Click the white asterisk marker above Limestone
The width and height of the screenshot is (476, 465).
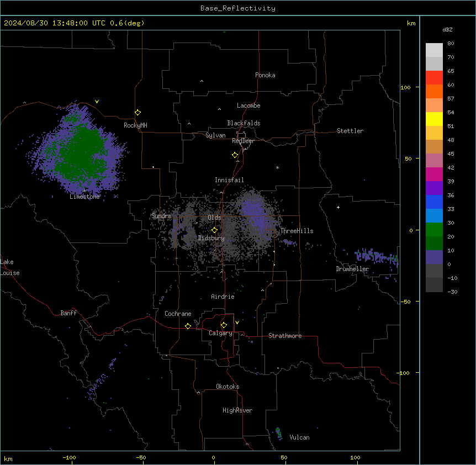(x=84, y=191)
